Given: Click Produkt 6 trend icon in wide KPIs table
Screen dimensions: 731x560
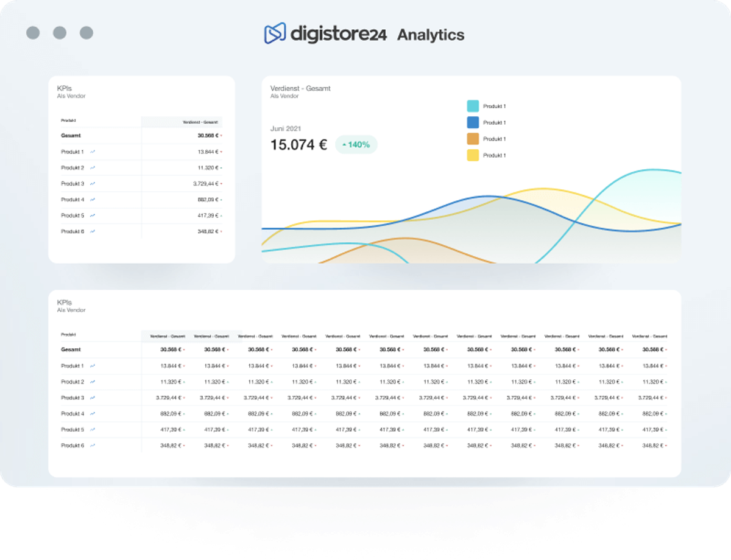Looking at the screenshot, I should (x=93, y=446).
